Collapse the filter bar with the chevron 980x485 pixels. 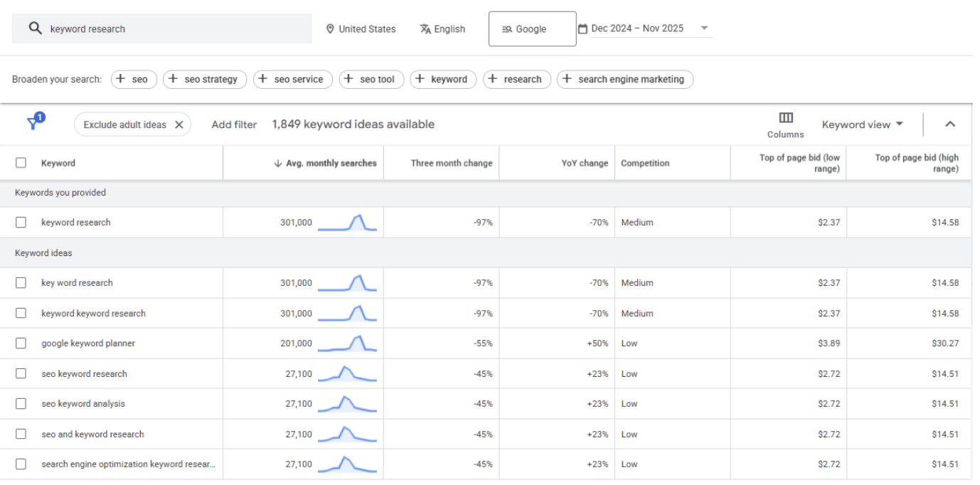click(950, 123)
